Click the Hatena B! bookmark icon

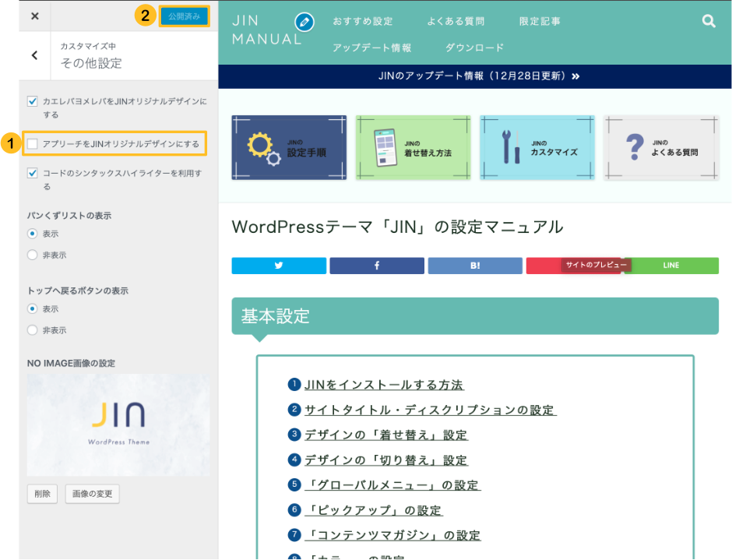pos(475,265)
